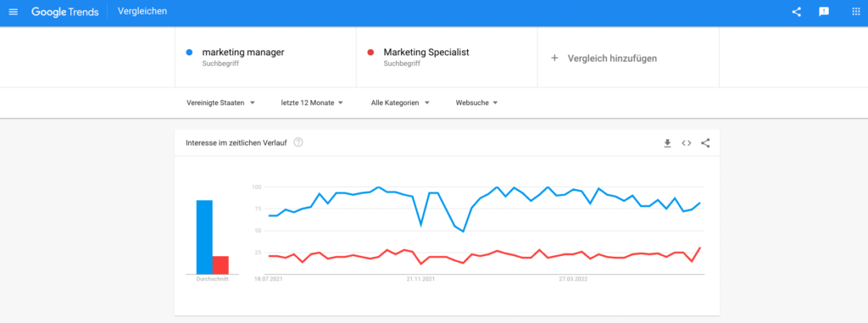Screen dimensions: 868x323
Task: Open the letzte 12 Monate time dropdown
Action: pos(312,103)
